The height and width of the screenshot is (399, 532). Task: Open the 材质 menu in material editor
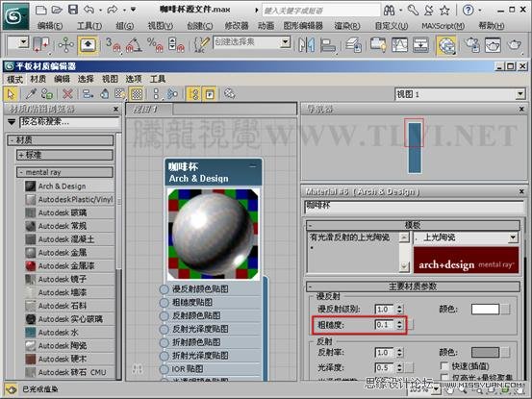[x=38, y=79]
